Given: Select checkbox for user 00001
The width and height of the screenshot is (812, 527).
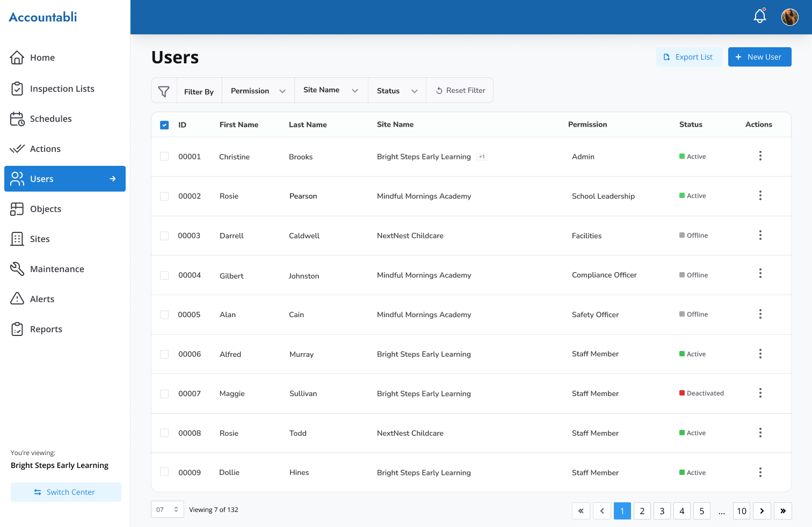Looking at the screenshot, I should [164, 156].
